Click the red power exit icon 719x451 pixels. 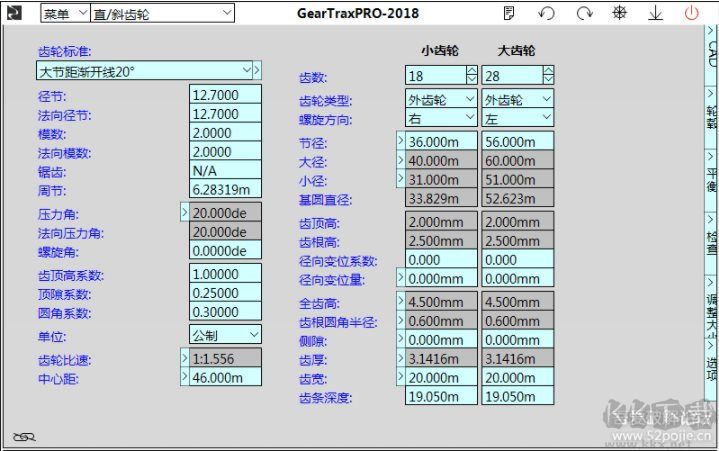[x=691, y=13]
